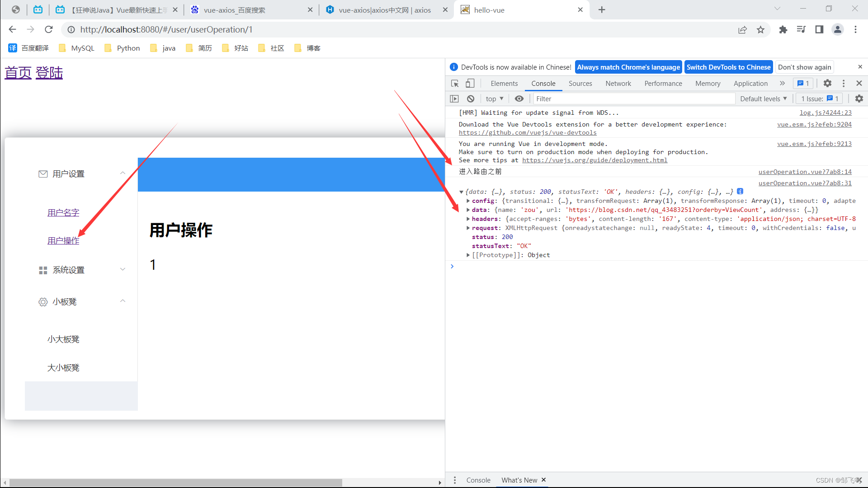
Task: Click the 用户名字 link in sidebar
Action: click(63, 213)
